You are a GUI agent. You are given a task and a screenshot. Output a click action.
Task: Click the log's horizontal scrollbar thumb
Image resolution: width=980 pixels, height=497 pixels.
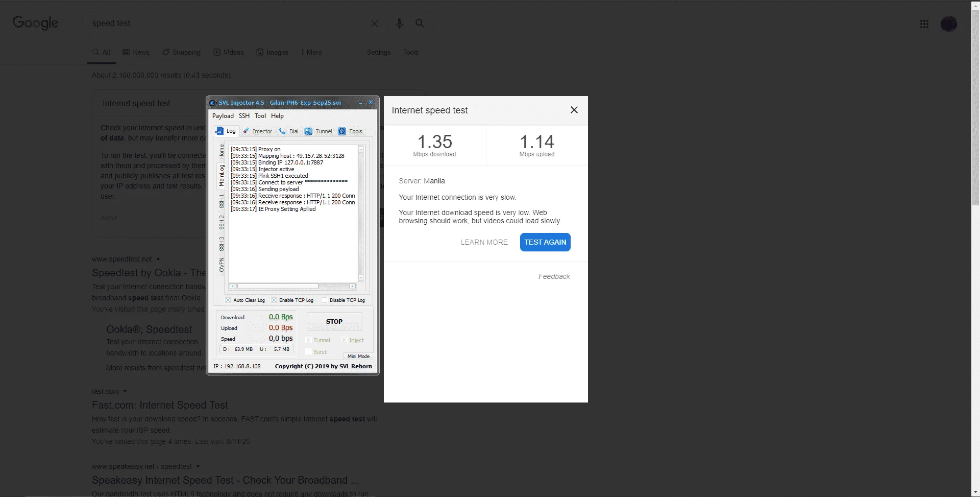(278, 287)
